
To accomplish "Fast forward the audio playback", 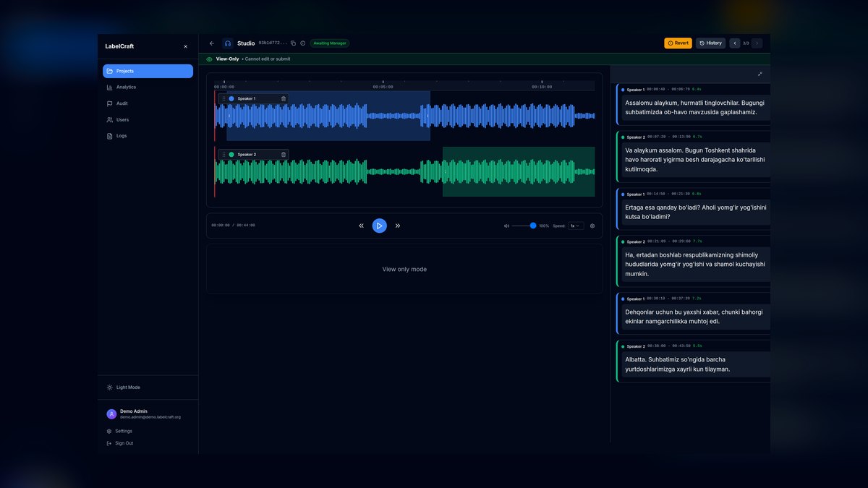I will tap(398, 226).
